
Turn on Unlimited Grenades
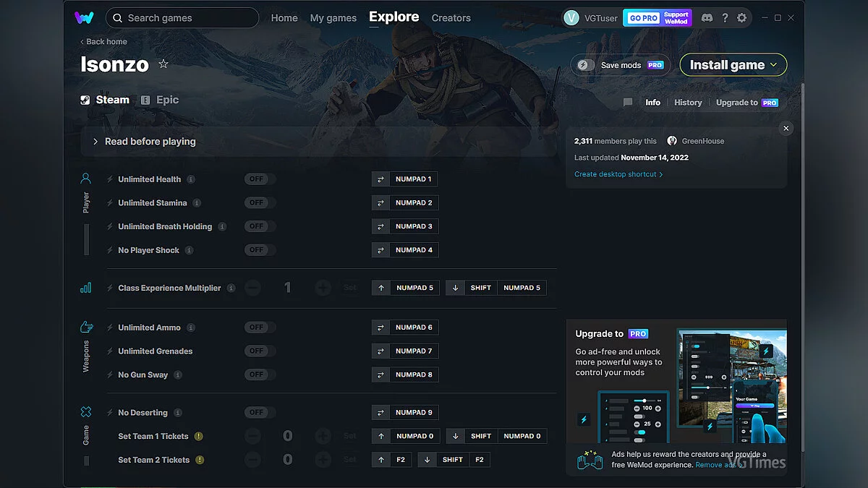(x=260, y=351)
